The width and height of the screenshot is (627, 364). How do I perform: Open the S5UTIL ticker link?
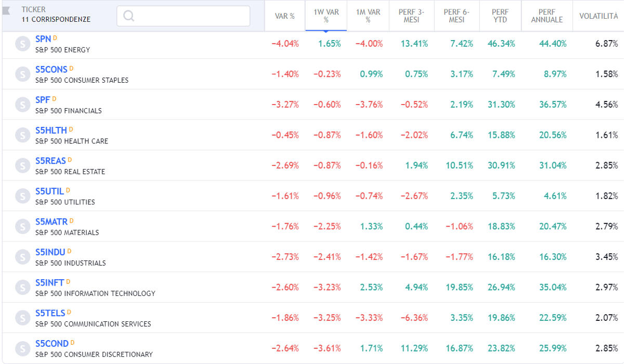49,191
